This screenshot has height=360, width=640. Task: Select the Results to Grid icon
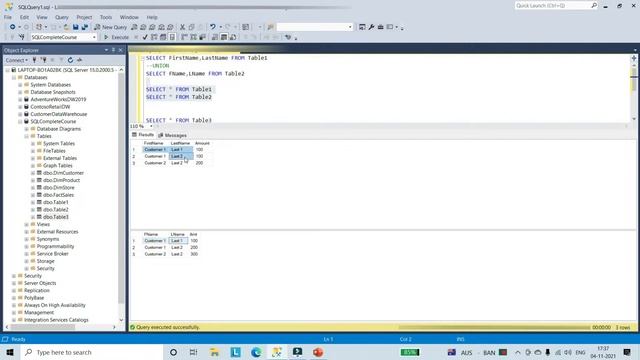tap(224, 37)
